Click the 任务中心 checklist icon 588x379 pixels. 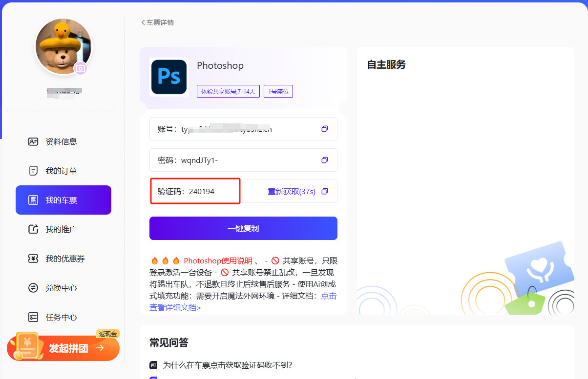[33, 317]
